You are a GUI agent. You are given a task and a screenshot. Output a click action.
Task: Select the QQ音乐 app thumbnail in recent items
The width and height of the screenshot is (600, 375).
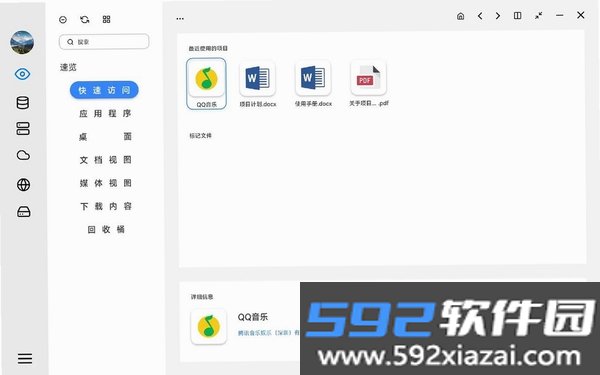click(206, 84)
